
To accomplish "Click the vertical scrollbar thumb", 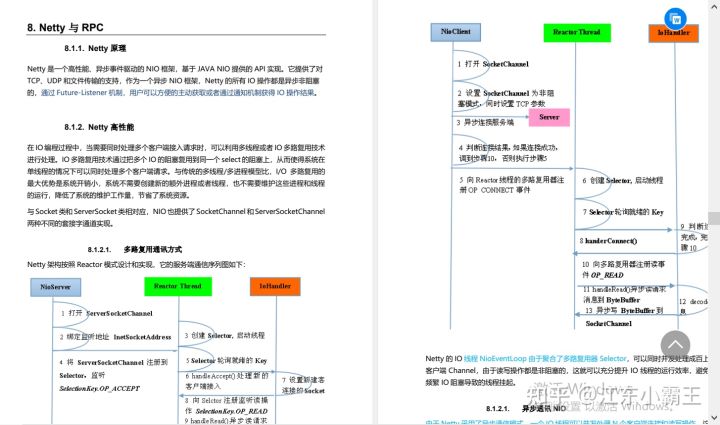I will pos(714,218).
